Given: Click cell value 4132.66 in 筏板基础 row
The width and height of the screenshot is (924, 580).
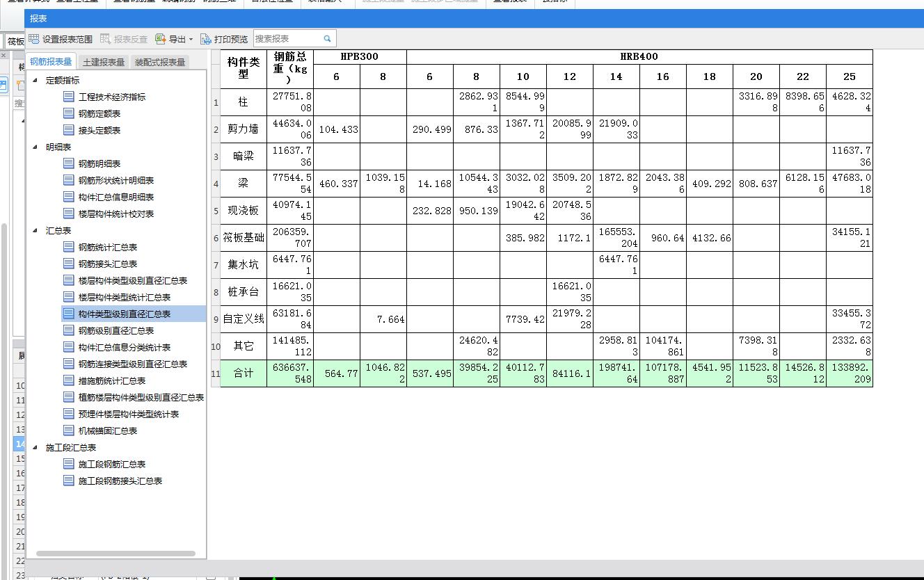Looking at the screenshot, I should point(710,238).
